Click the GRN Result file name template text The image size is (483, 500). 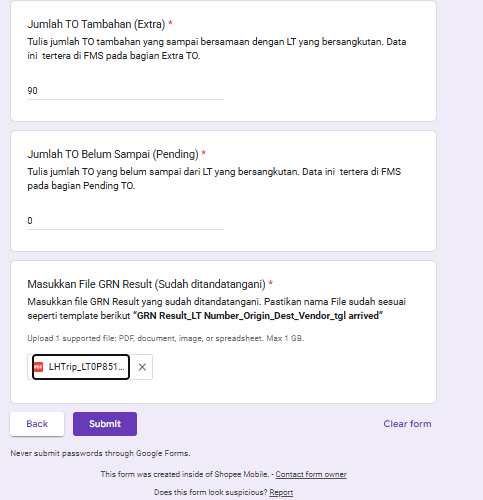pyautogui.click(x=258, y=316)
